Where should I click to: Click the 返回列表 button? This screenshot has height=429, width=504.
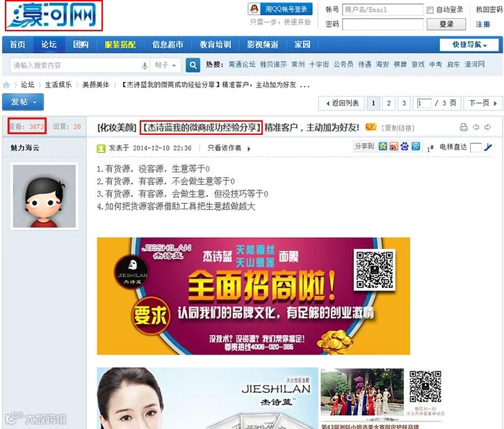(341, 103)
